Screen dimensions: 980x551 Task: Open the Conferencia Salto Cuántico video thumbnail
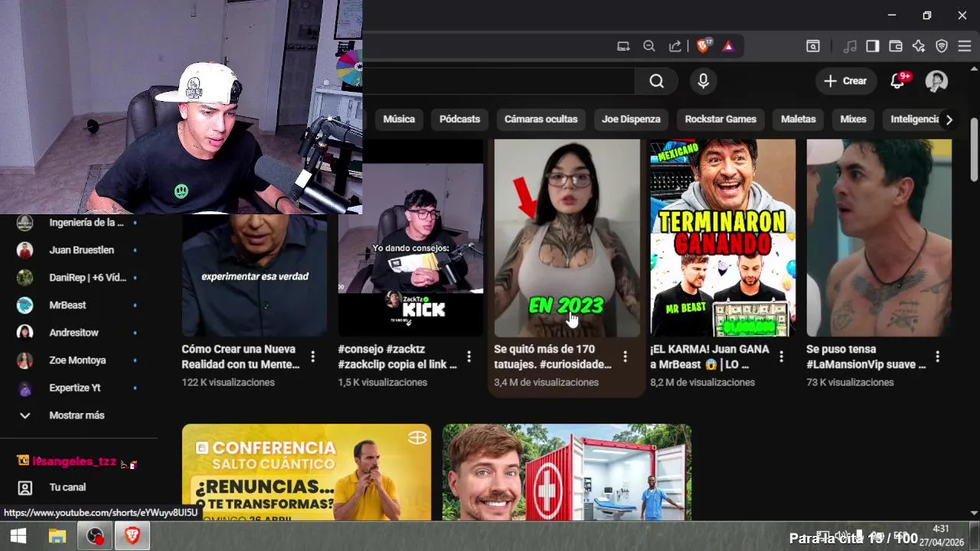point(306,472)
